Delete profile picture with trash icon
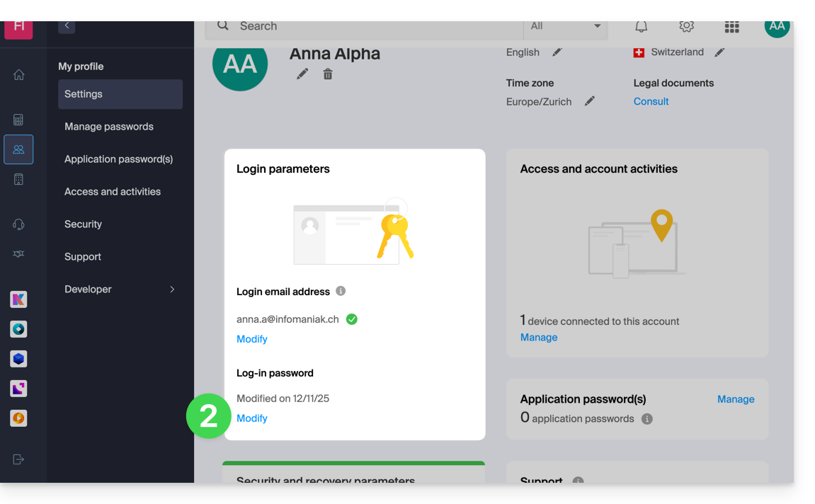The image size is (815, 504). coord(328,74)
